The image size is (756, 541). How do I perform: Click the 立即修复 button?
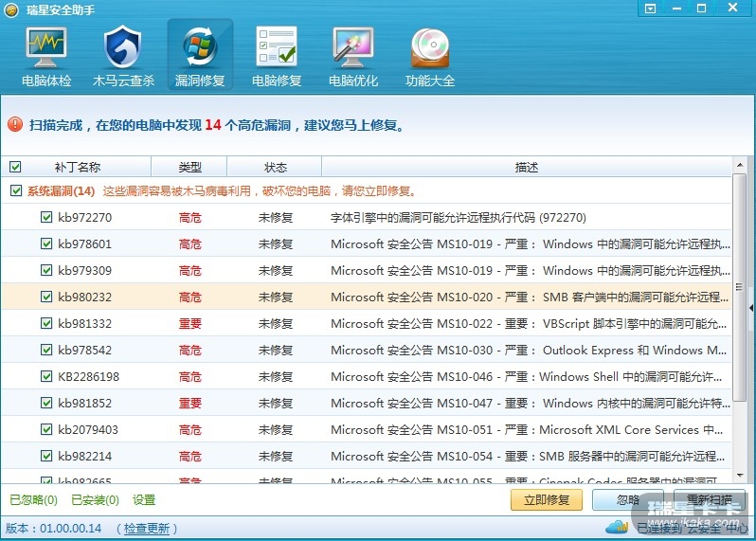point(547,499)
